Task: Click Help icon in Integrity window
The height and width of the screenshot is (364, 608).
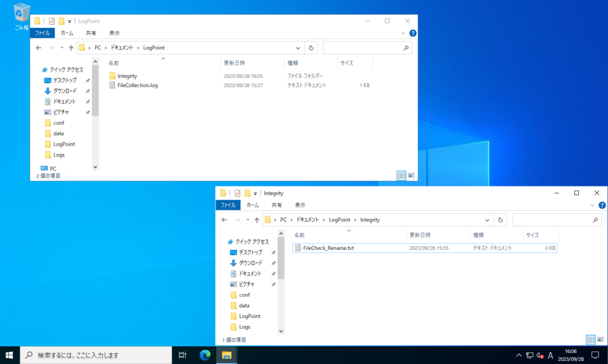Action: click(602, 205)
